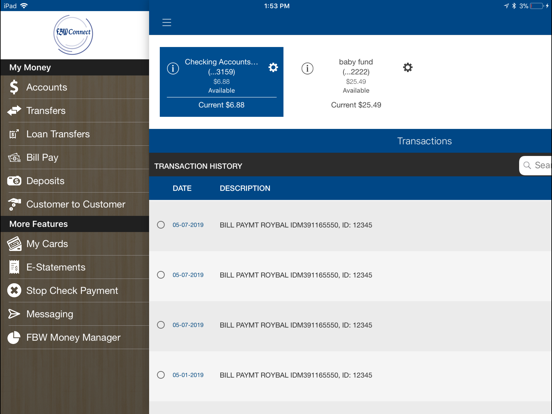Viewport: 552px width, 414px height.
Task: Open Transfers menu item
Action: click(x=75, y=111)
